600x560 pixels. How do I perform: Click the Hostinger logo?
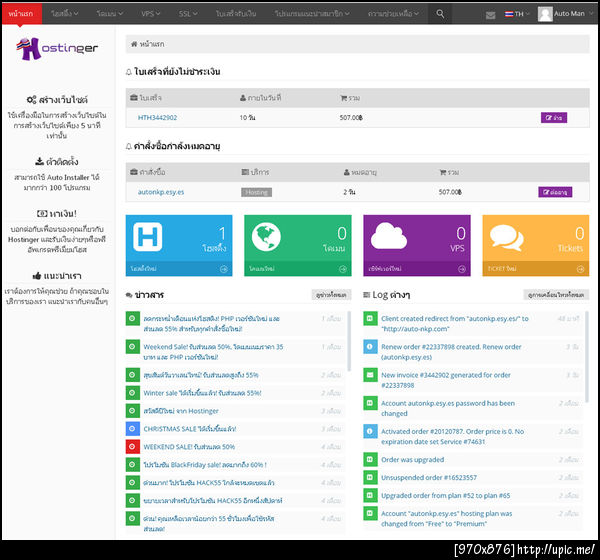57,49
